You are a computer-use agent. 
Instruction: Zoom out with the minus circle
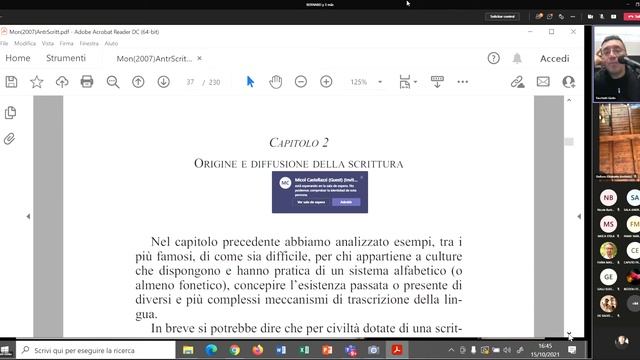(x=301, y=82)
